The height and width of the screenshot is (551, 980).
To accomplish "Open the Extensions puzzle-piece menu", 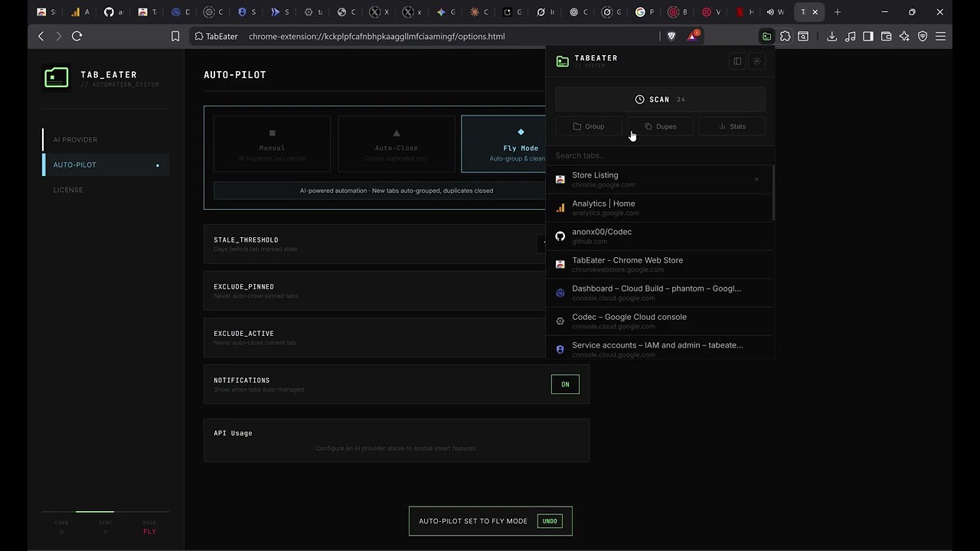I will (786, 36).
